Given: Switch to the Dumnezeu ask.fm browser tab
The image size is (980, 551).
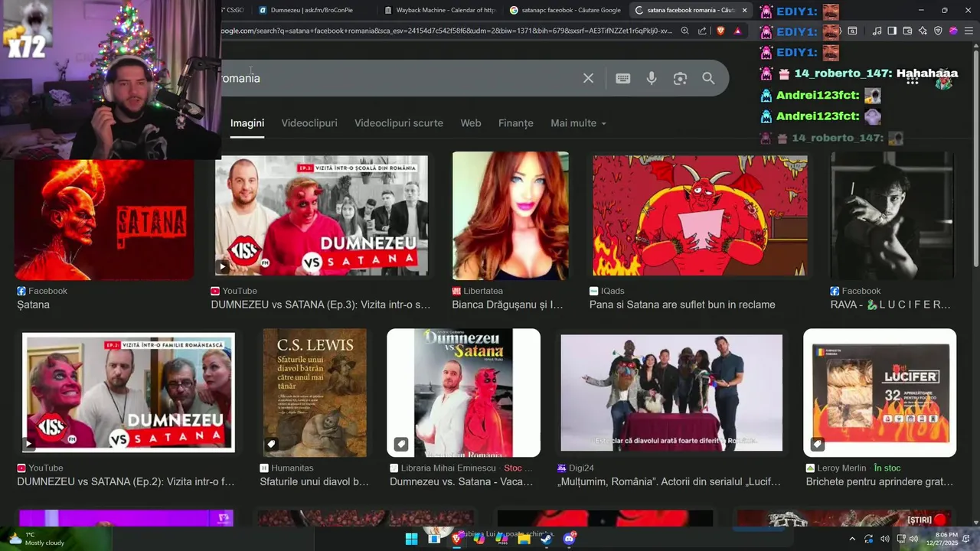Looking at the screenshot, I should (312, 10).
